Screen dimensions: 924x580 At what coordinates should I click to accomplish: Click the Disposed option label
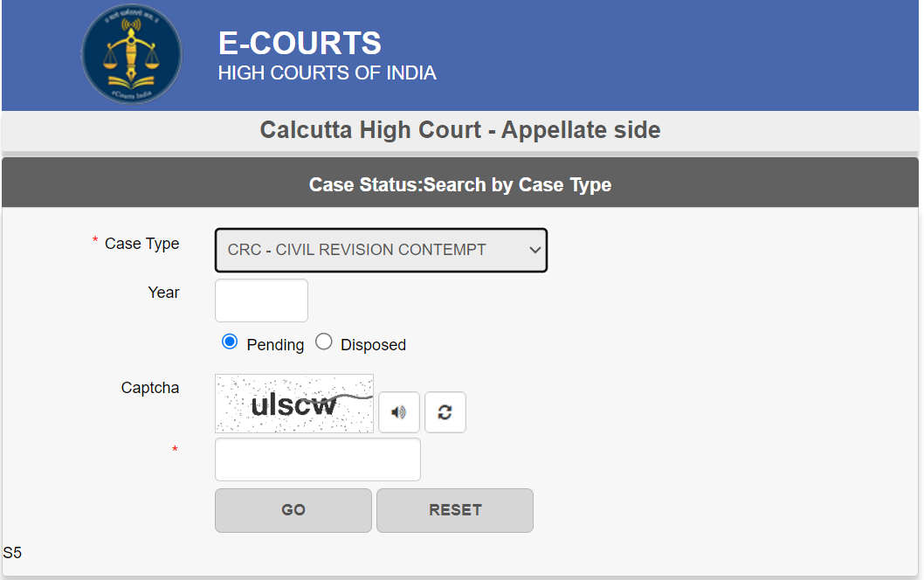click(x=373, y=345)
